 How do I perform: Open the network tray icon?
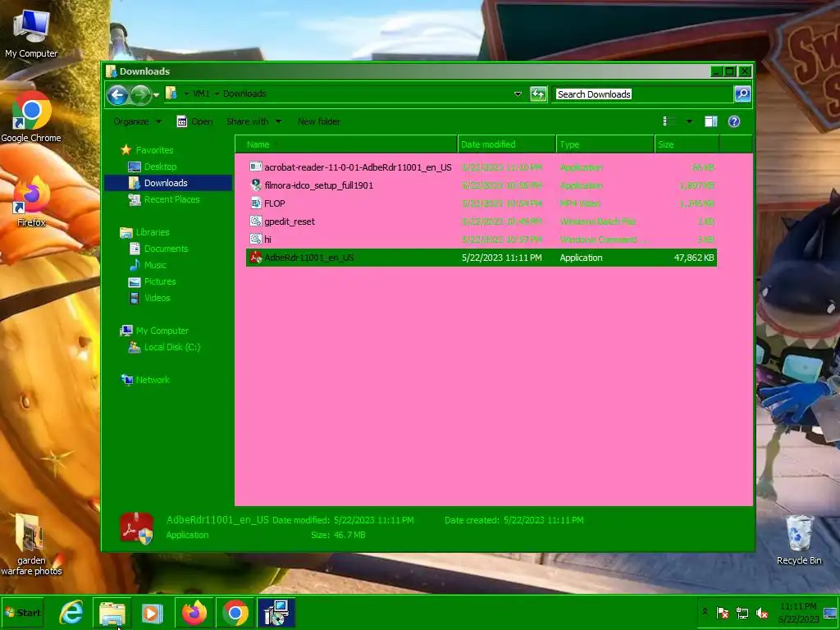pos(742,613)
